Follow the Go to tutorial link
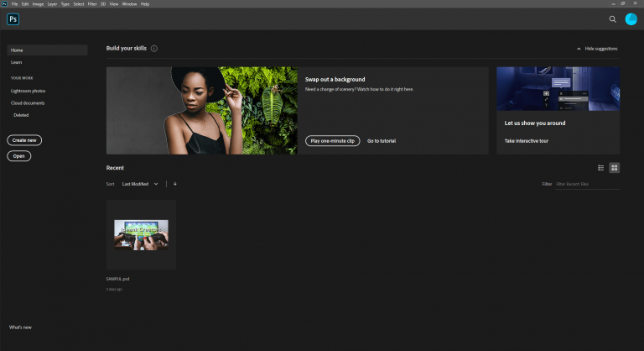Viewport: 644px width, 351px height. click(x=382, y=140)
